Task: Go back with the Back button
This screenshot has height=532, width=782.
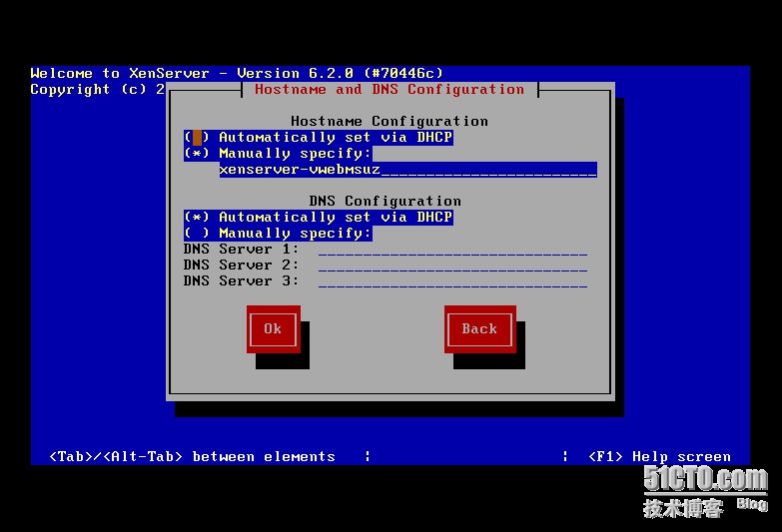Action: coord(479,329)
